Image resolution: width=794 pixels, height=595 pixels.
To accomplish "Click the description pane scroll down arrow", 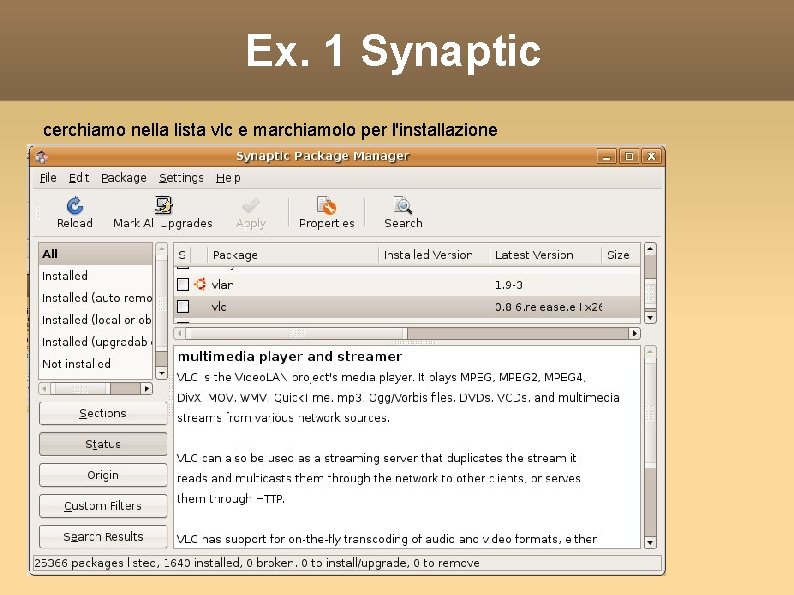I will click(x=650, y=543).
